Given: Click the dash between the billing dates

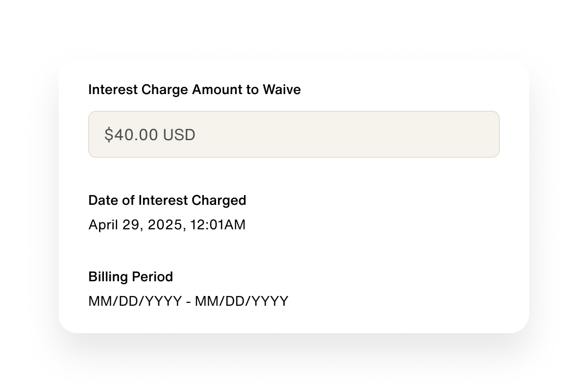Looking at the screenshot, I should [x=189, y=301].
